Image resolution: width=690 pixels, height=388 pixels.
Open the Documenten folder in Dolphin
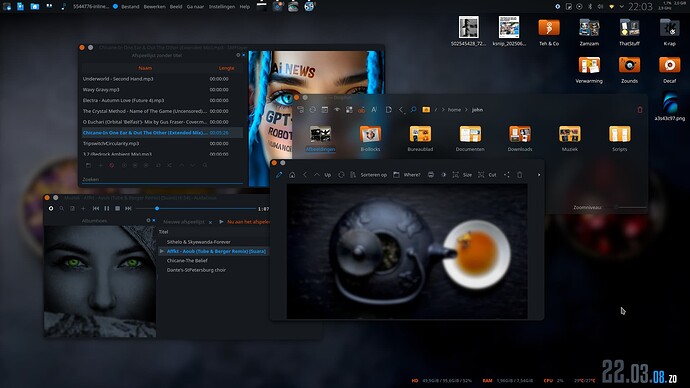[x=470, y=138]
